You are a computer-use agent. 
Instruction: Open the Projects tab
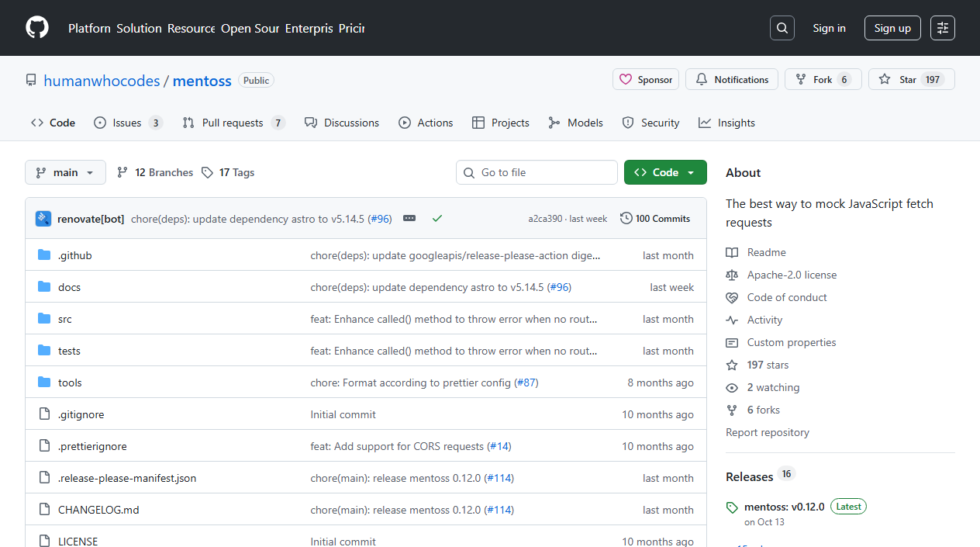tap(500, 123)
